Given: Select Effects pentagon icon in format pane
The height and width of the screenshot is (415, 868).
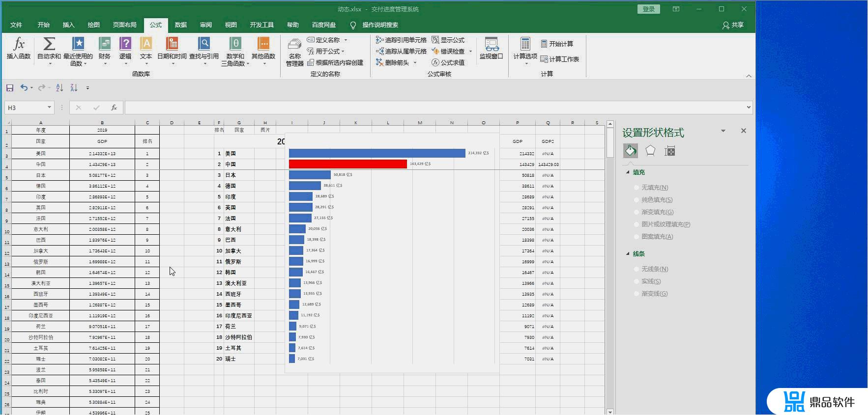Looking at the screenshot, I should point(650,151).
